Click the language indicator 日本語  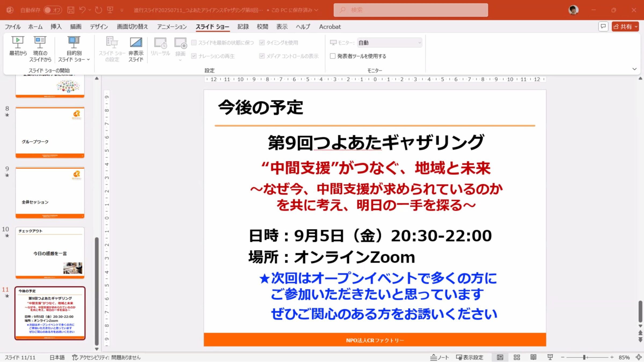coord(57,357)
